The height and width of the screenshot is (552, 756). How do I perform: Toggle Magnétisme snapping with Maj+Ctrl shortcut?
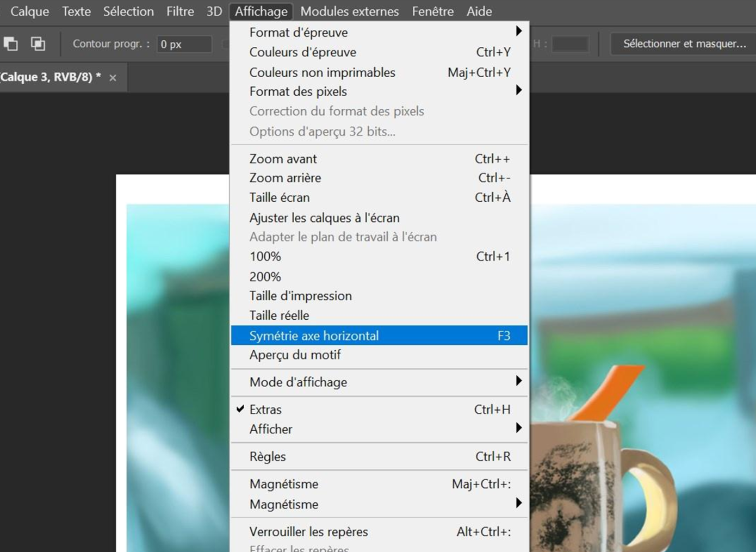[284, 484]
